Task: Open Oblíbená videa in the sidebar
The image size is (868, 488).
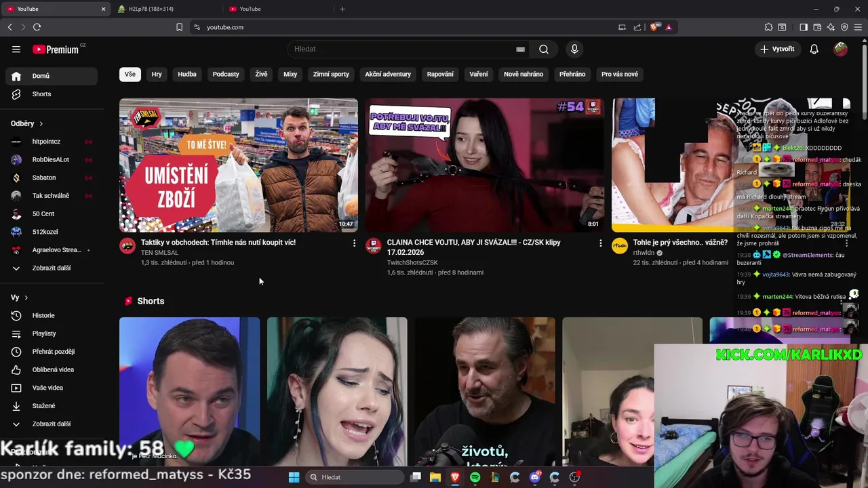Action: click(52, 369)
